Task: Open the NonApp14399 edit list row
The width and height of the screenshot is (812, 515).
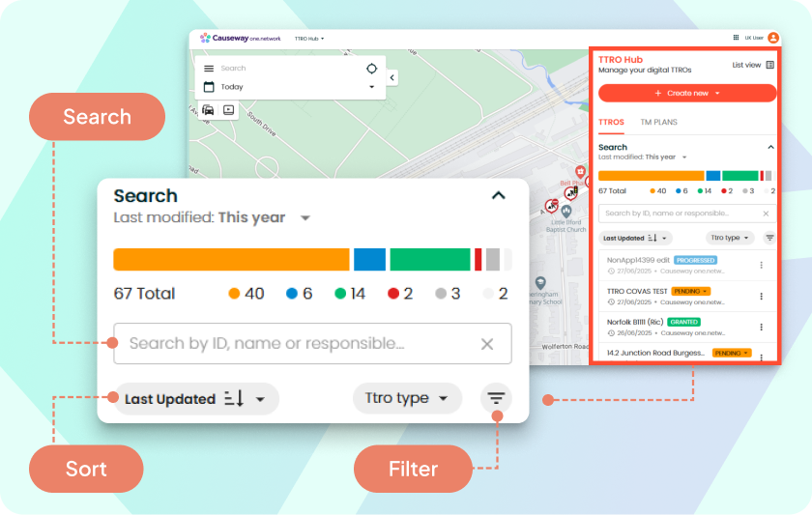Action: pyautogui.click(x=687, y=265)
